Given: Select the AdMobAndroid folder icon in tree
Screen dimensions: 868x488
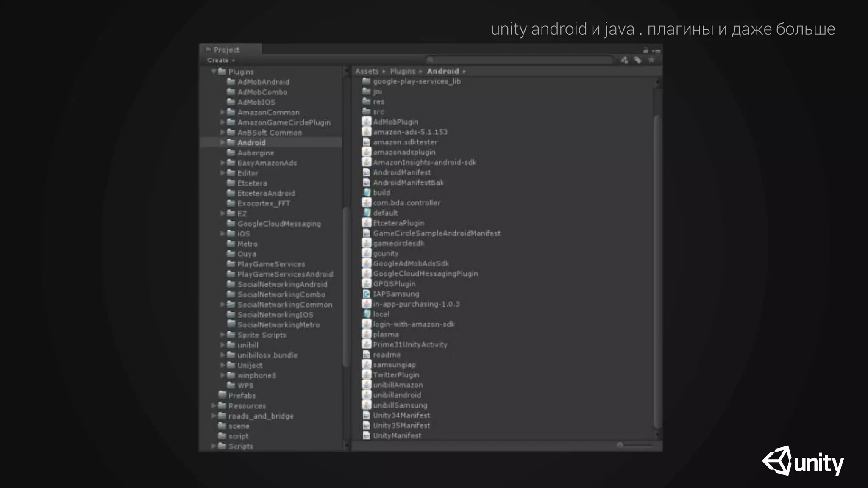Looking at the screenshot, I should tap(231, 81).
